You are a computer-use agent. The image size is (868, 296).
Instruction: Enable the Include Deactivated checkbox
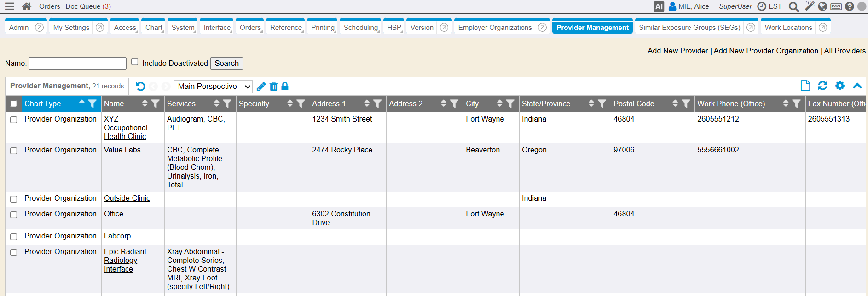[135, 62]
